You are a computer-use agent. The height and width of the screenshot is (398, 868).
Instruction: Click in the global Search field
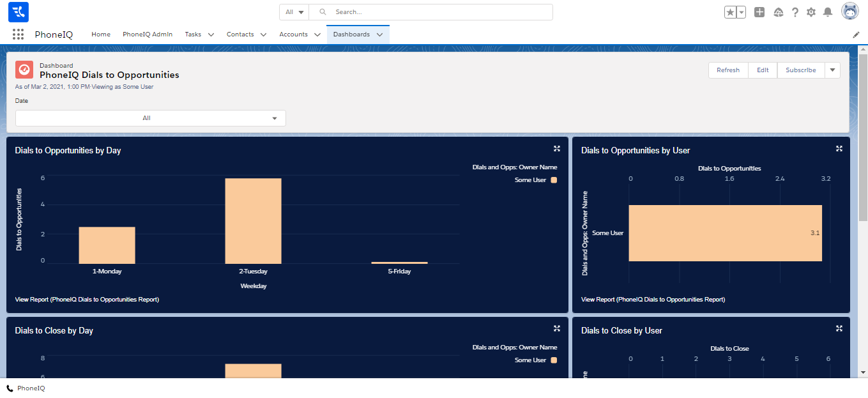point(441,12)
